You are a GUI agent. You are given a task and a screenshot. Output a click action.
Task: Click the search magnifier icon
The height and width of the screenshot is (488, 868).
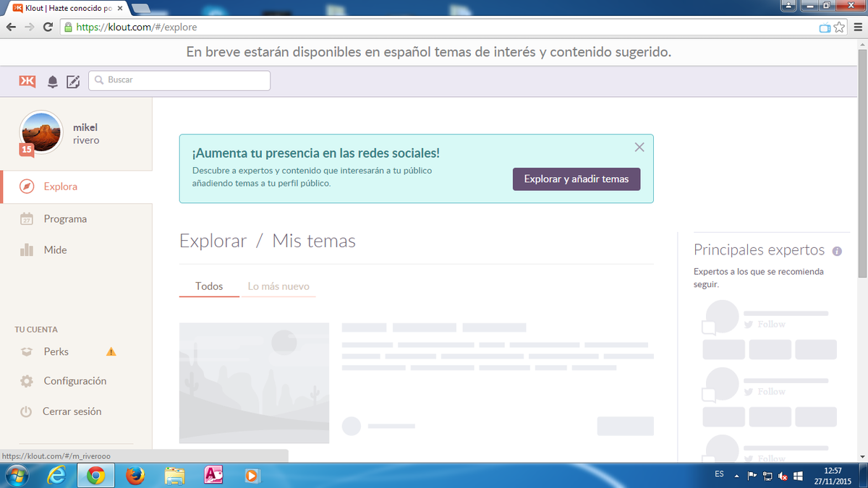tap(99, 80)
